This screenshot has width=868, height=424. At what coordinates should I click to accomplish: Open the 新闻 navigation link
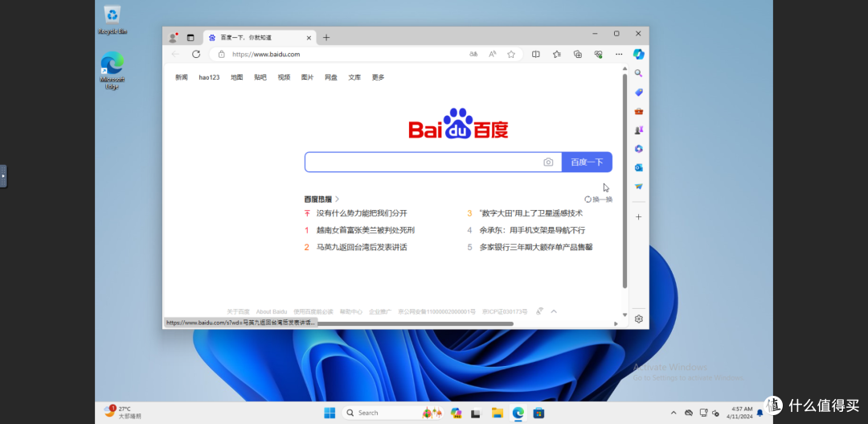pos(182,77)
